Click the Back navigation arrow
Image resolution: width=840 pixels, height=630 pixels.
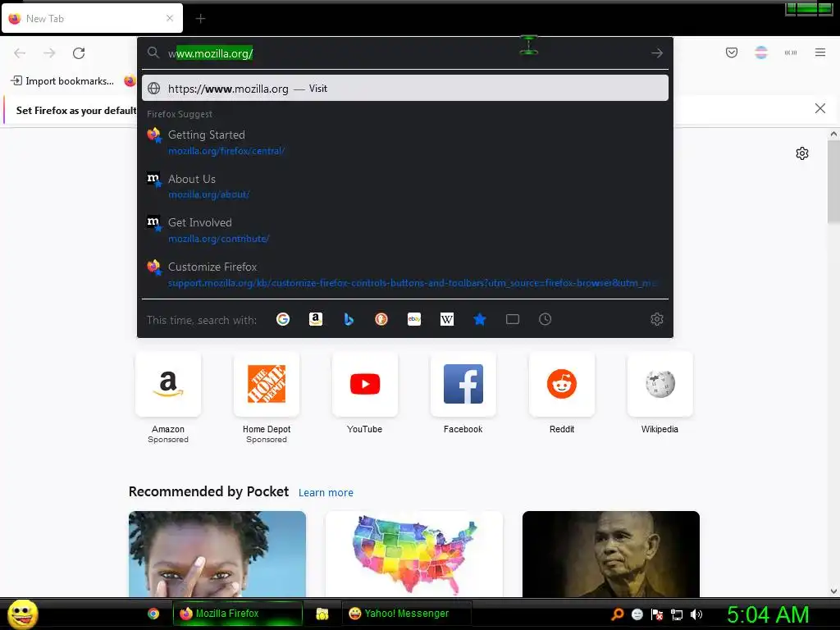click(x=20, y=53)
